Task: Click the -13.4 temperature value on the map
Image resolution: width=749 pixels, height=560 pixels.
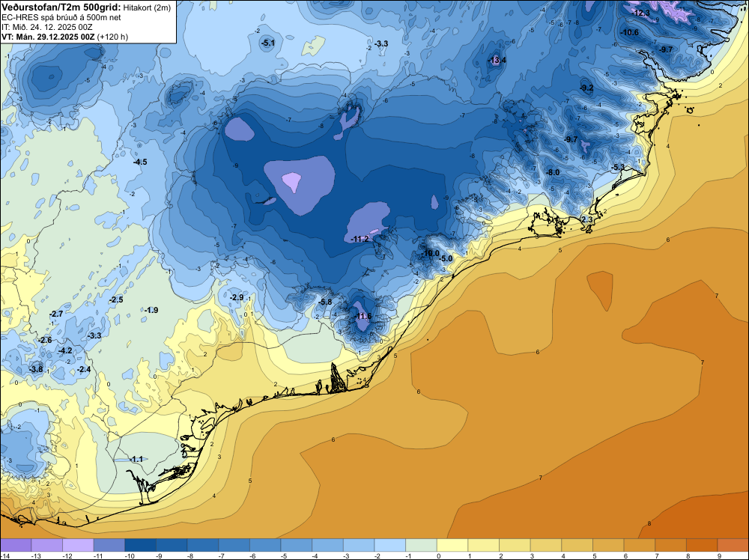Action: [497, 60]
